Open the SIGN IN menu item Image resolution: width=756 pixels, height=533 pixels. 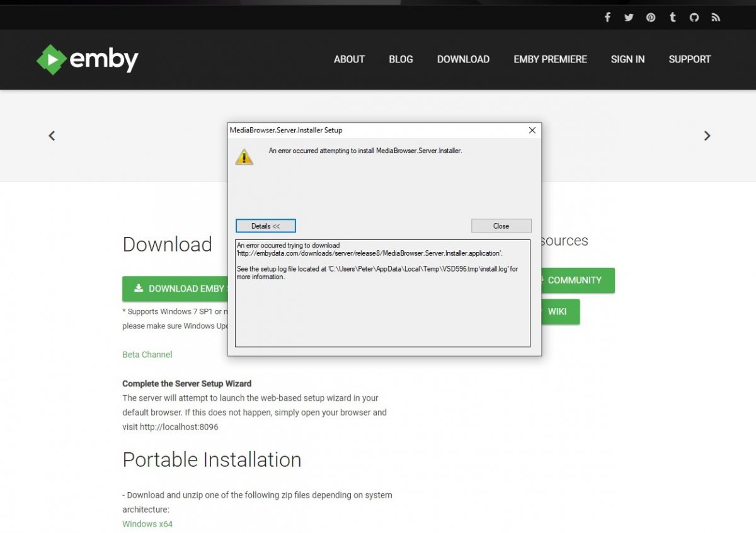click(627, 59)
